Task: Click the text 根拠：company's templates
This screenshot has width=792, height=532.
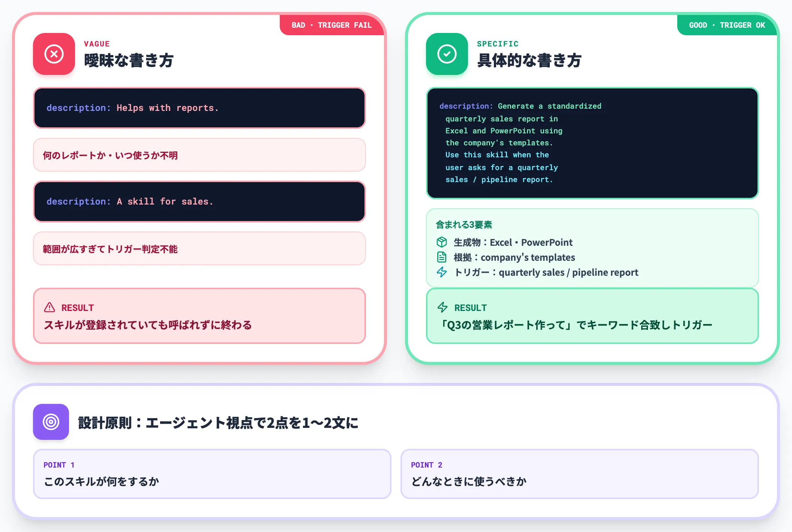Action: tap(514, 257)
